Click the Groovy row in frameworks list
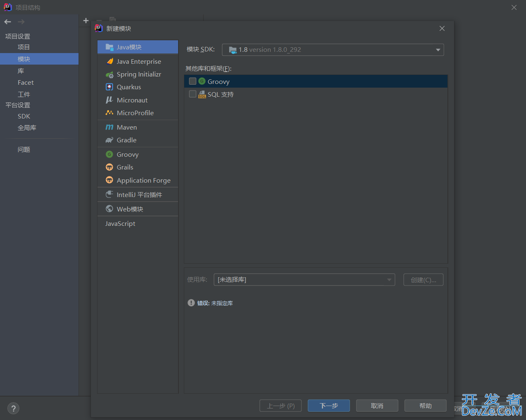Image resolution: width=526 pixels, height=420 pixels. pyautogui.click(x=316, y=81)
